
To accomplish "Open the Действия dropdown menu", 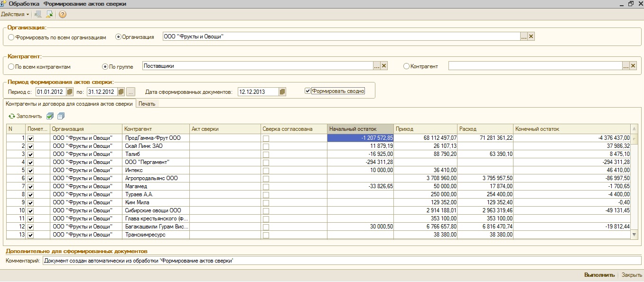I will coord(15,14).
